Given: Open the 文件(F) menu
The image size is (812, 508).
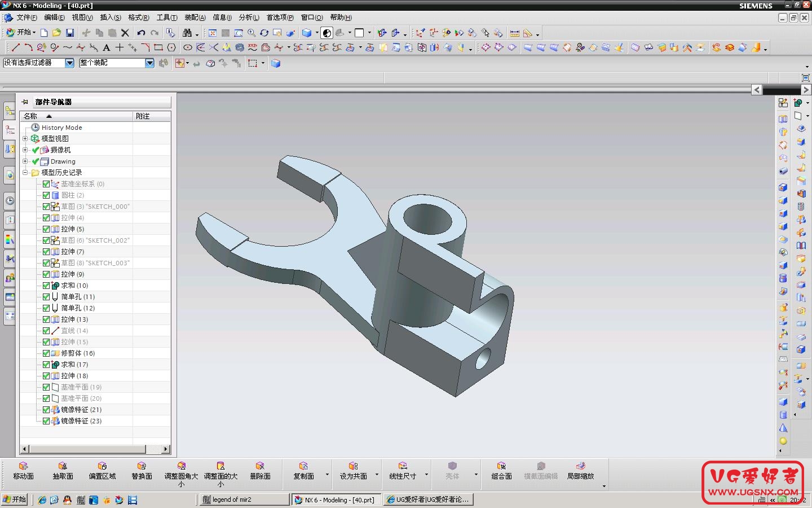Looking at the screenshot, I should click(x=27, y=17).
